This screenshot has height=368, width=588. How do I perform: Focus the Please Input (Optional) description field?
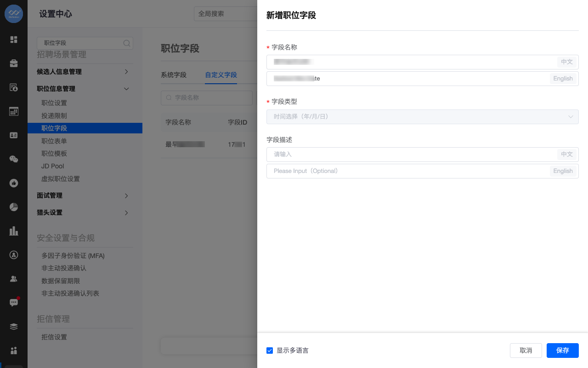(423, 171)
